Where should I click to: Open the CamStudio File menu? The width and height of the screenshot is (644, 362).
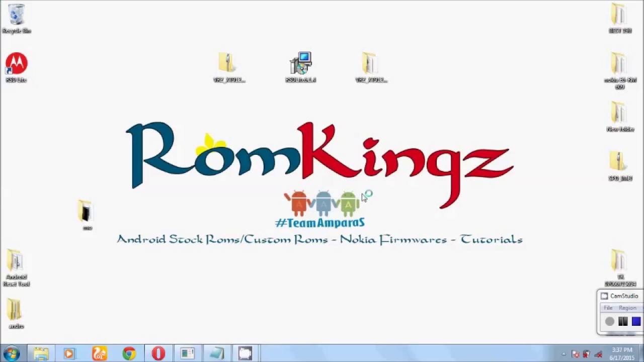point(608,308)
